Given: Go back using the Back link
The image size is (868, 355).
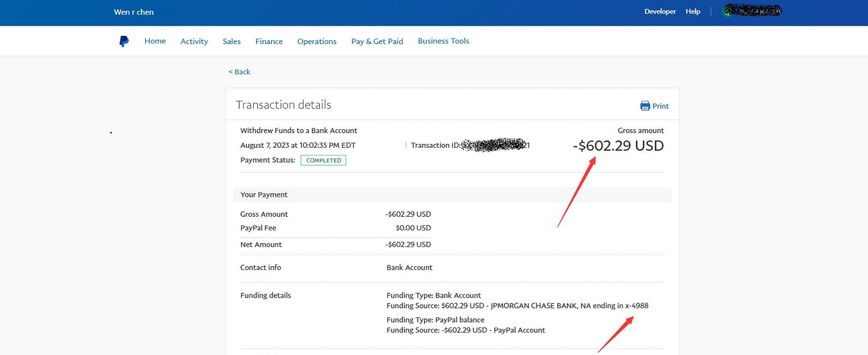Looking at the screenshot, I should coord(239,72).
